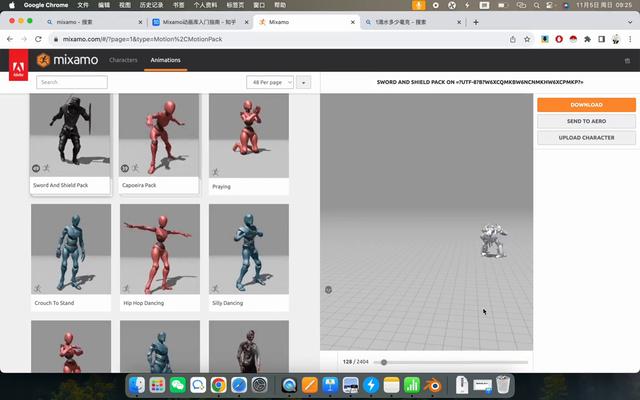
Task: Open the Per page dropdown
Action: point(270,82)
